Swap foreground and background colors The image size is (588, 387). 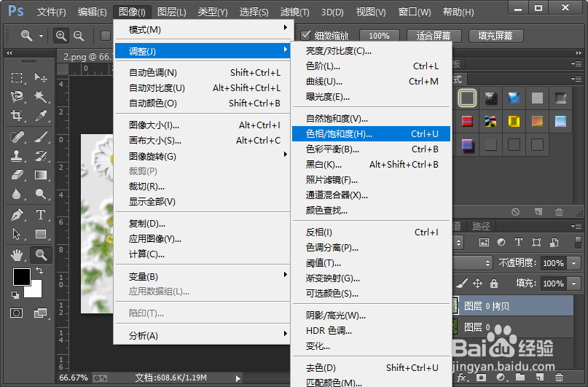click(x=39, y=270)
